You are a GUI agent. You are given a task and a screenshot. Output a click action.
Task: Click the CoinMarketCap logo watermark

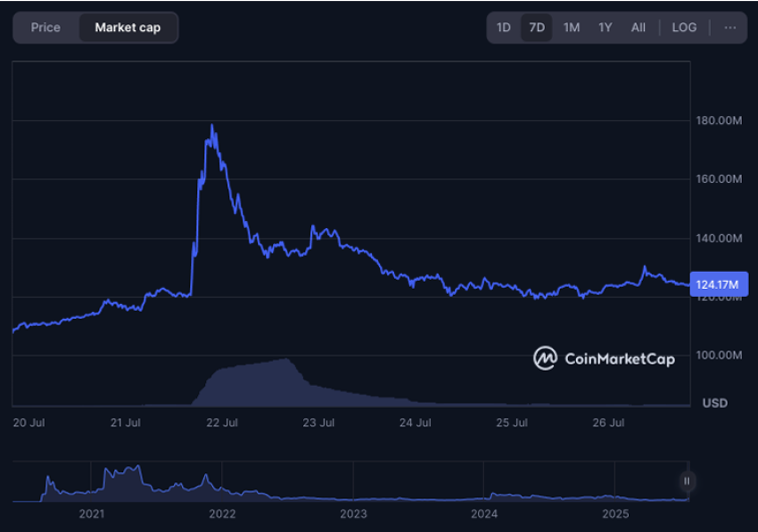click(604, 358)
